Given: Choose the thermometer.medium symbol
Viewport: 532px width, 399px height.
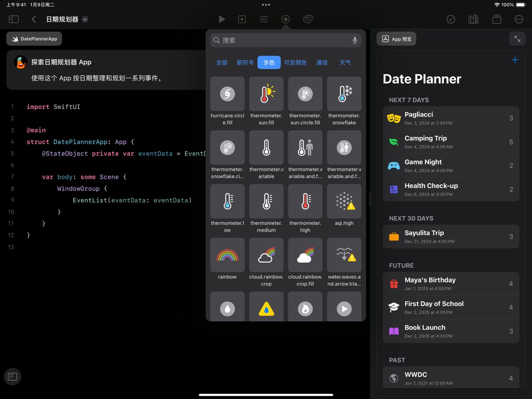Looking at the screenshot, I should [266, 201].
